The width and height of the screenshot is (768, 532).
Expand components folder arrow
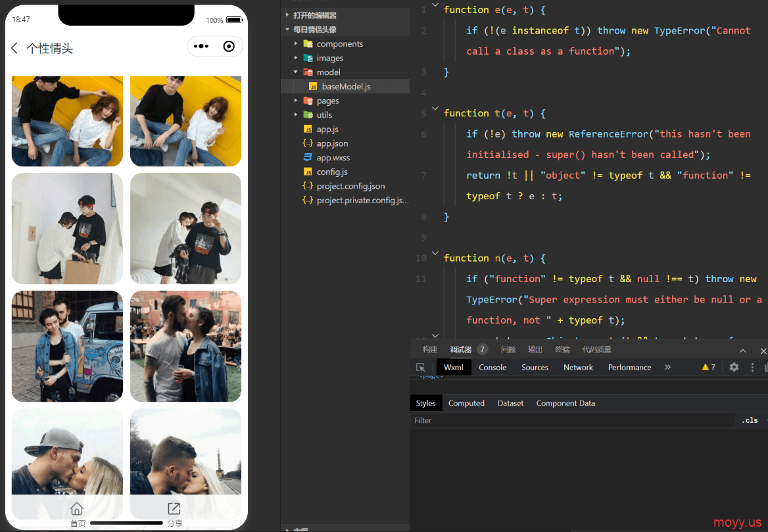pyautogui.click(x=295, y=43)
